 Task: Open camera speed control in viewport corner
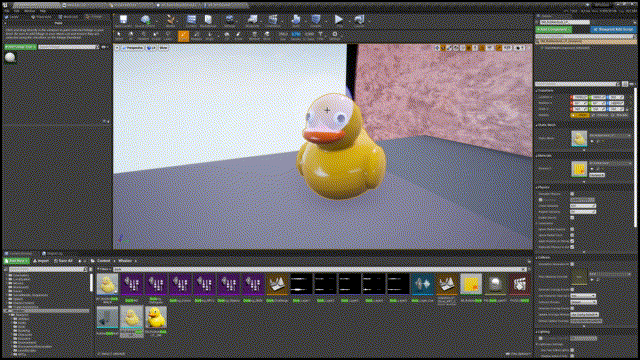[520, 48]
